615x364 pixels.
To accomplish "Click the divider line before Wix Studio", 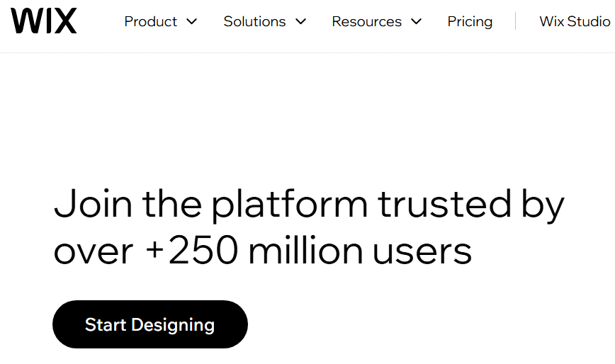I will 515,21.
